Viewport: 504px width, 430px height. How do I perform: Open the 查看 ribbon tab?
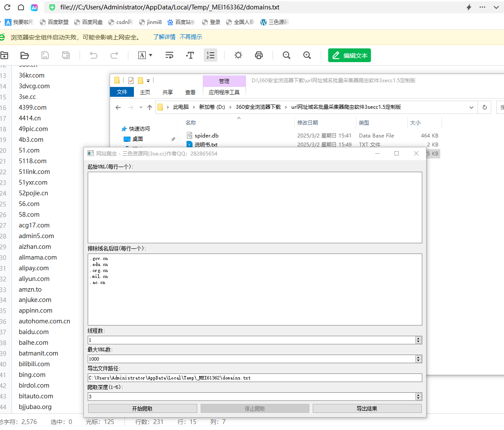[190, 92]
